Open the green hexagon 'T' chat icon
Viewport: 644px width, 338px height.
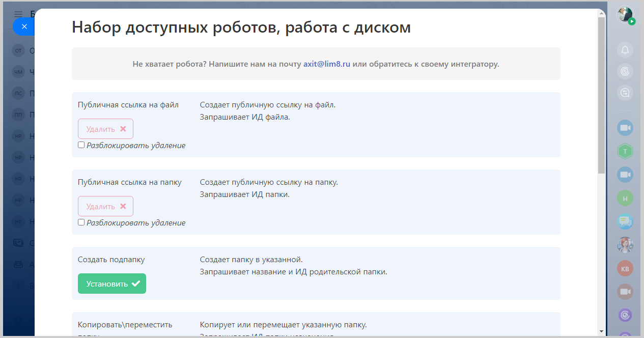(625, 151)
